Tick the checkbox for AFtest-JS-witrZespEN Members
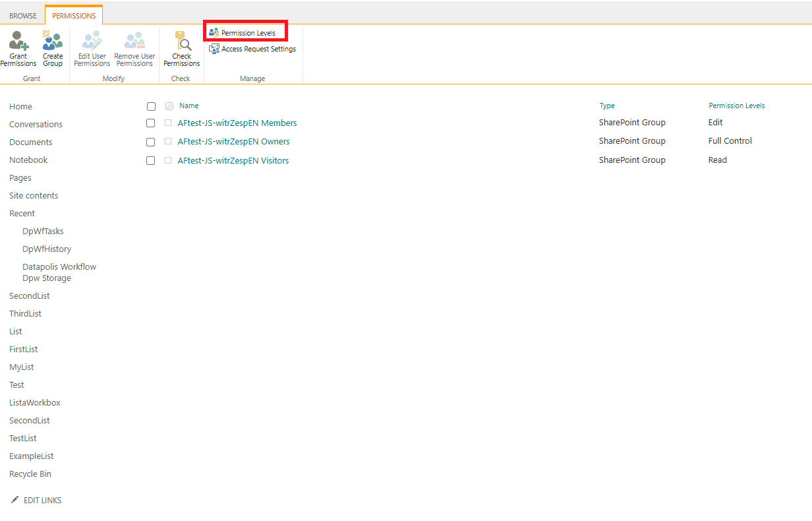 pos(151,123)
